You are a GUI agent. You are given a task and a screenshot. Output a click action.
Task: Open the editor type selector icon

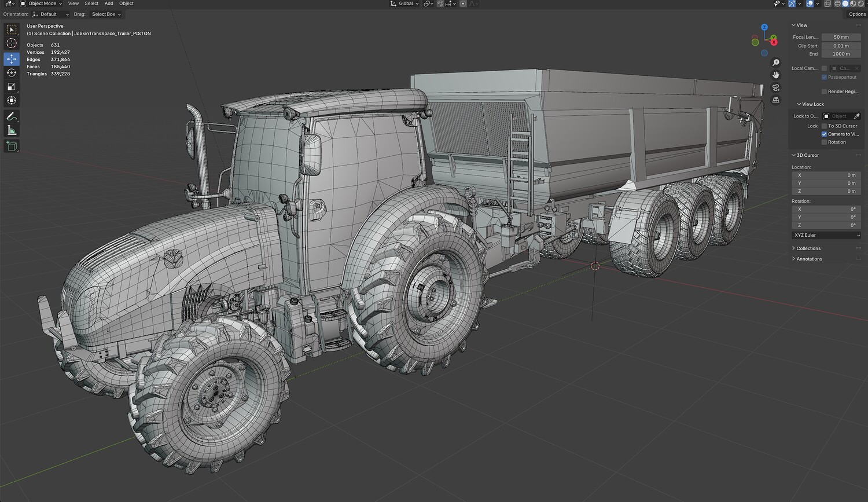point(10,3)
